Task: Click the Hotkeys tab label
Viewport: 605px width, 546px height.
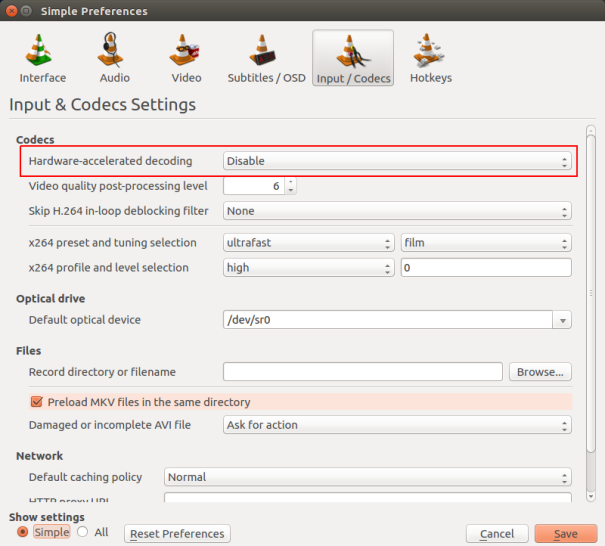Action: point(431,78)
